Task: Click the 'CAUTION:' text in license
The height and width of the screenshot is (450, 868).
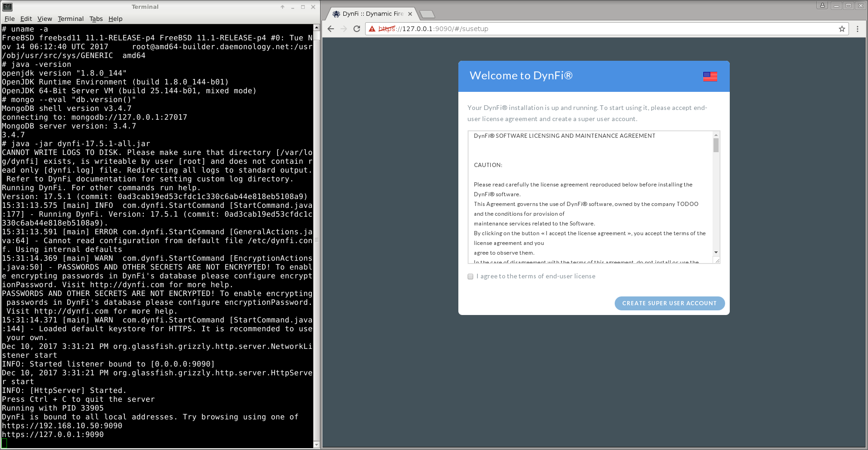Action: coord(488,165)
